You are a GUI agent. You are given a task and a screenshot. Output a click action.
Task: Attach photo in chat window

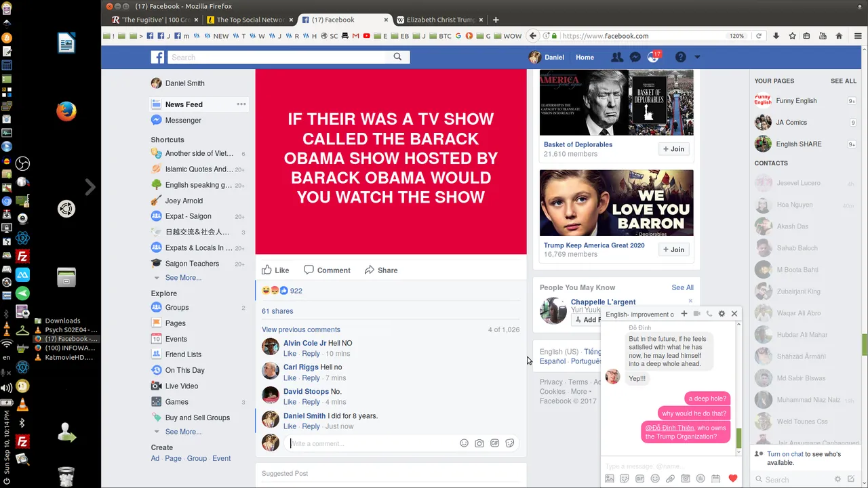coord(609,479)
